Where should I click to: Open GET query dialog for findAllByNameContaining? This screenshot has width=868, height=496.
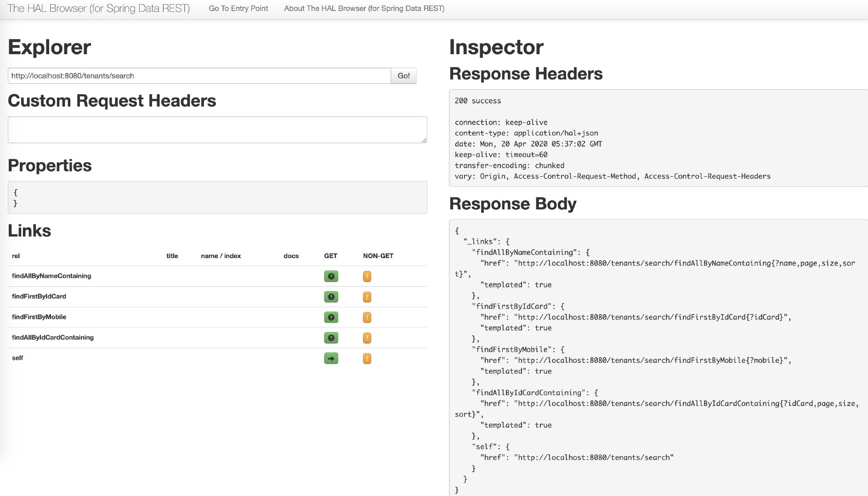click(331, 276)
